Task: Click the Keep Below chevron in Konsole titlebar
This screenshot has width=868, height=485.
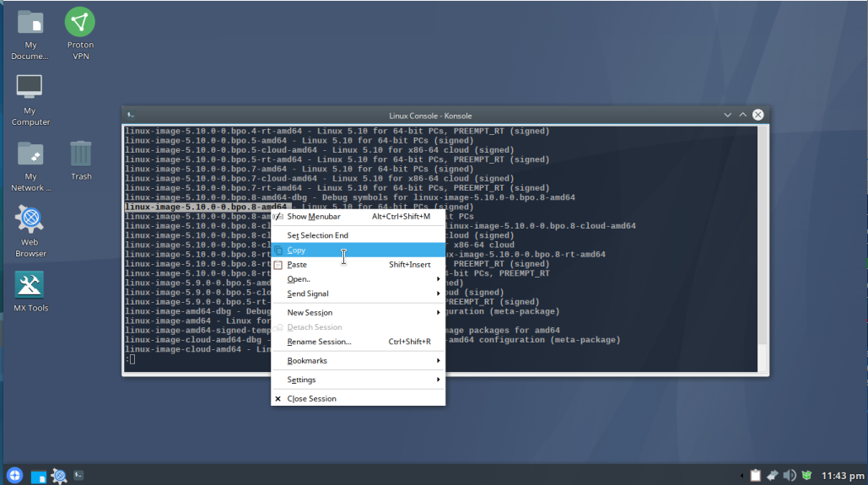Action: [727, 116]
